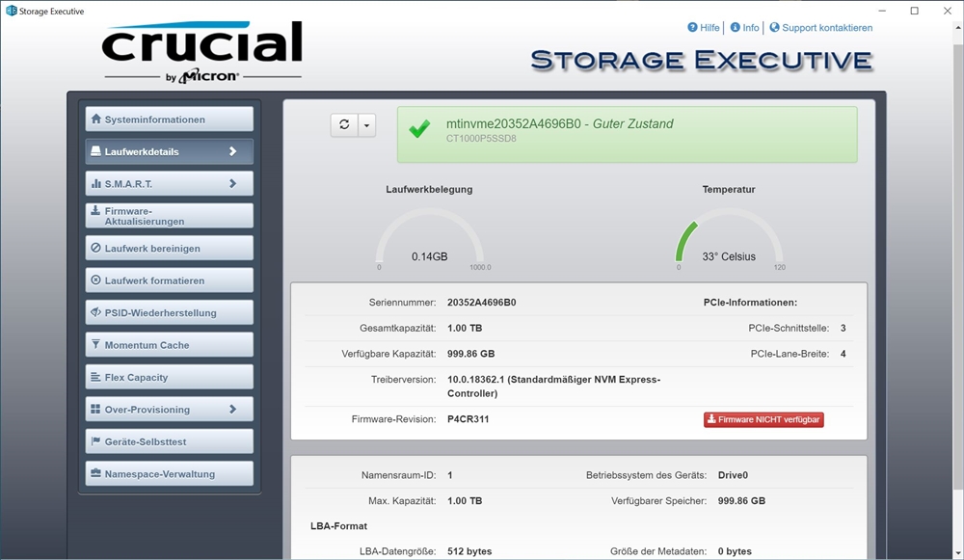Click Support kontaktieren link

tap(820, 28)
